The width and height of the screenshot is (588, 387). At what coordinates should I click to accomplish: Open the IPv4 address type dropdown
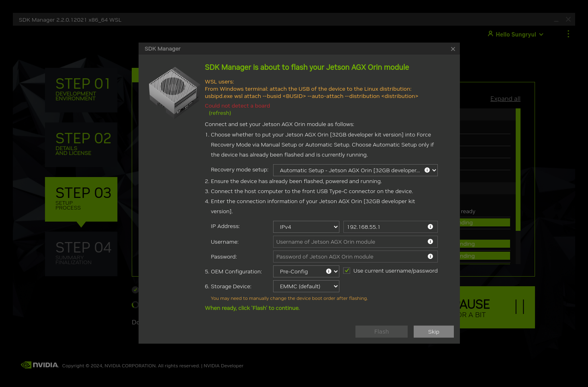[x=306, y=227]
